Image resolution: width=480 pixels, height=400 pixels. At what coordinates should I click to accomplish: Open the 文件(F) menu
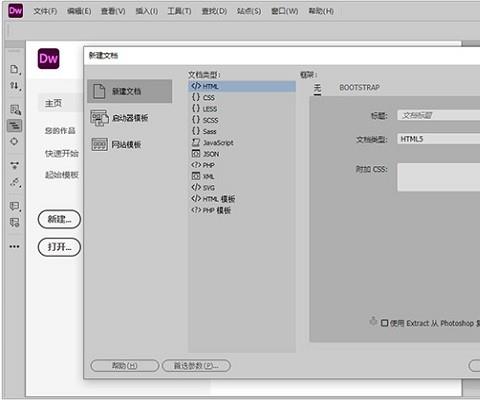point(45,11)
